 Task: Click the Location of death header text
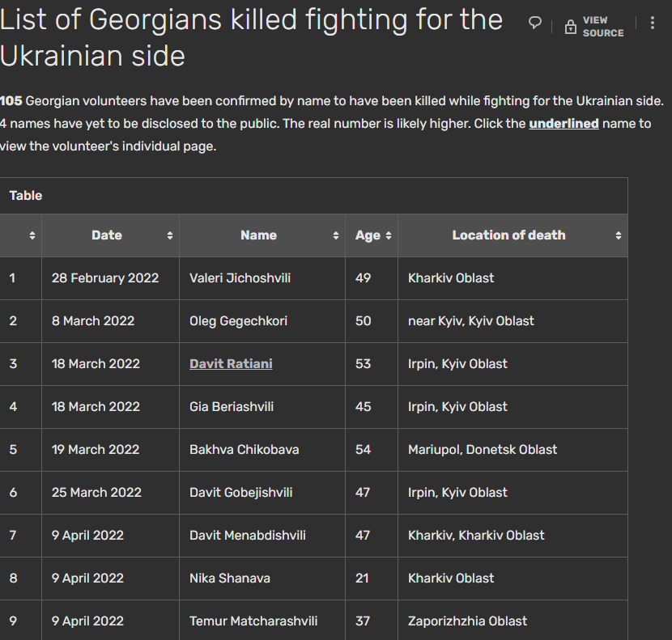(508, 235)
